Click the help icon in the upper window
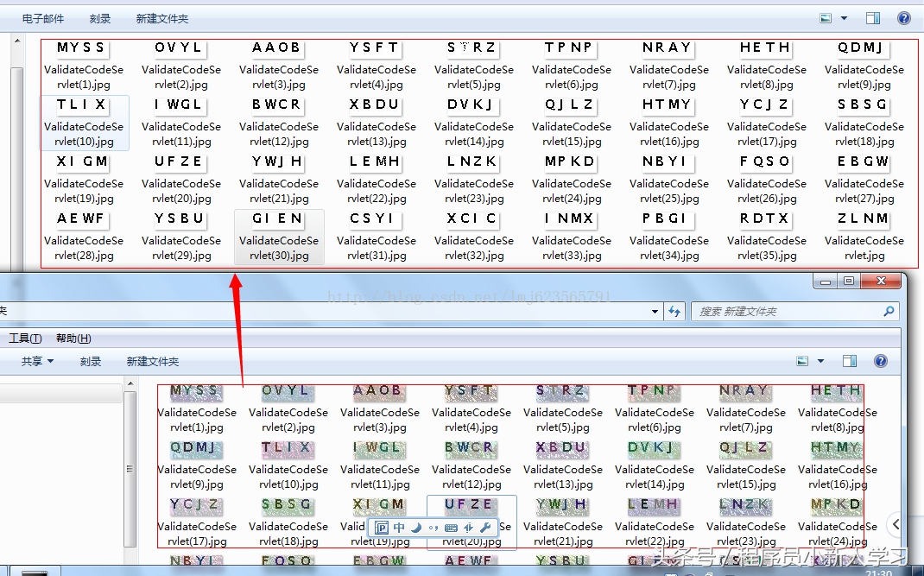Image resolution: width=924 pixels, height=576 pixels. point(904,18)
